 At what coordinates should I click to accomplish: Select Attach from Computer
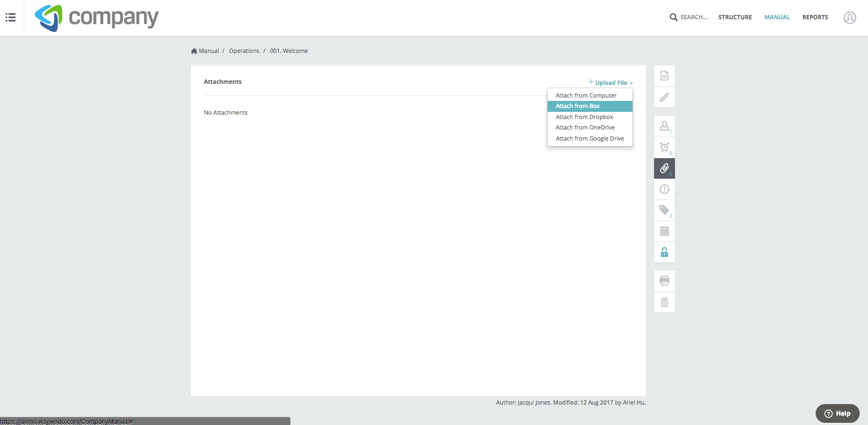coord(586,95)
